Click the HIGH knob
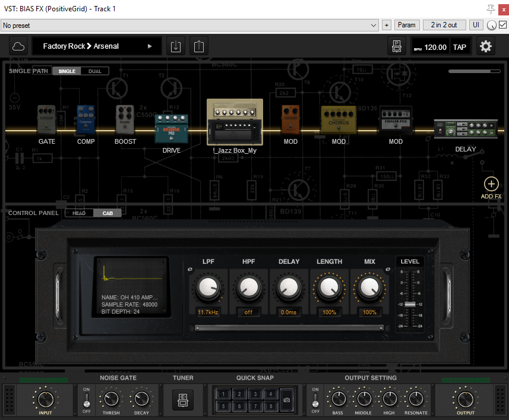The image size is (509, 420). click(x=389, y=399)
